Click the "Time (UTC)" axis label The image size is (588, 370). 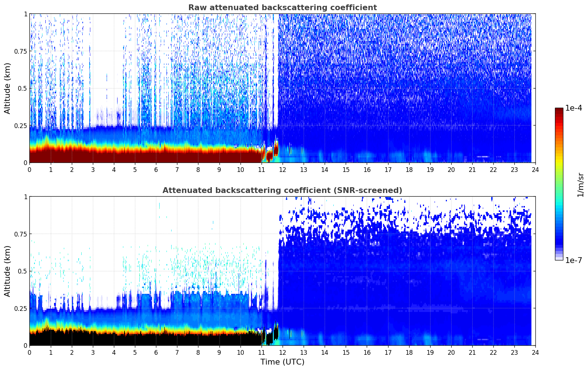[x=282, y=362]
